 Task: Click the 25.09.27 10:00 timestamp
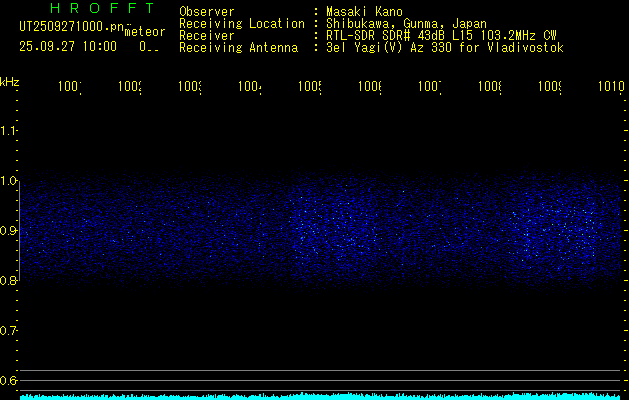(67, 46)
